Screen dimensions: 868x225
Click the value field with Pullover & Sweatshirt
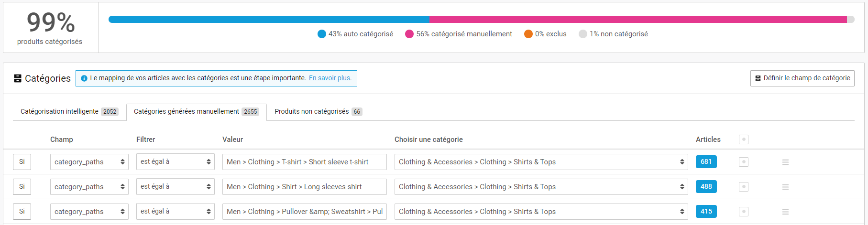coord(305,212)
